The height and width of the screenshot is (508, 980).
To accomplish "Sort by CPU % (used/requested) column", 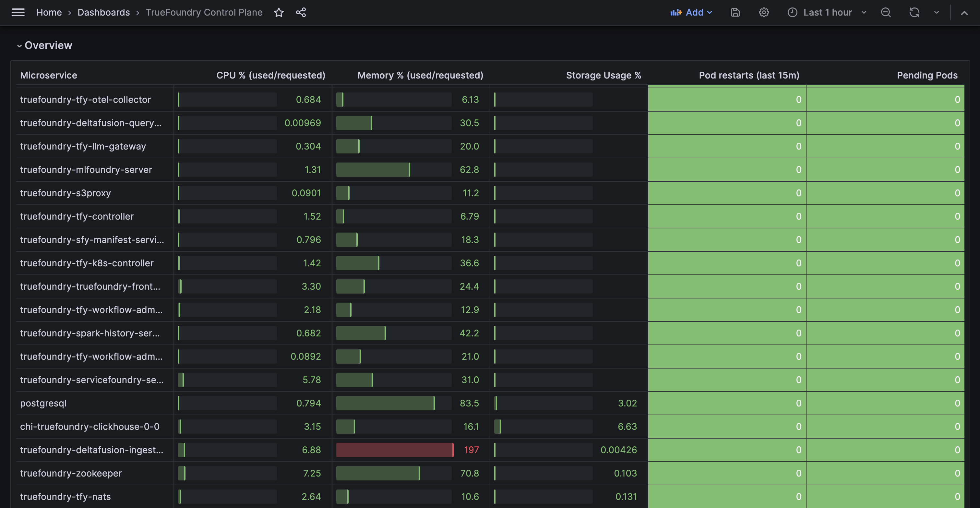I will point(271,75).
